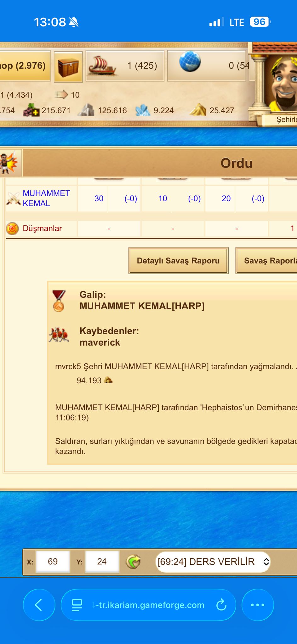Click the sulfur pile resource icon

tap(198, 110)
